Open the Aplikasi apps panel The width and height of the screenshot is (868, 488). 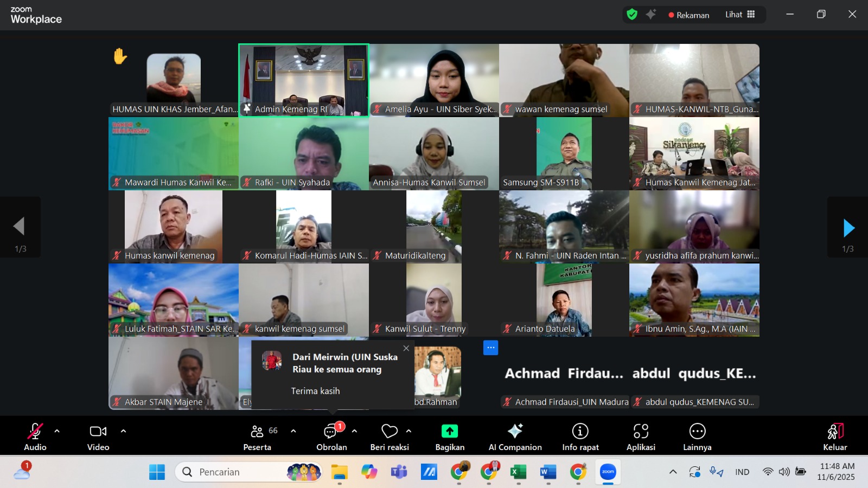[641, 436]
